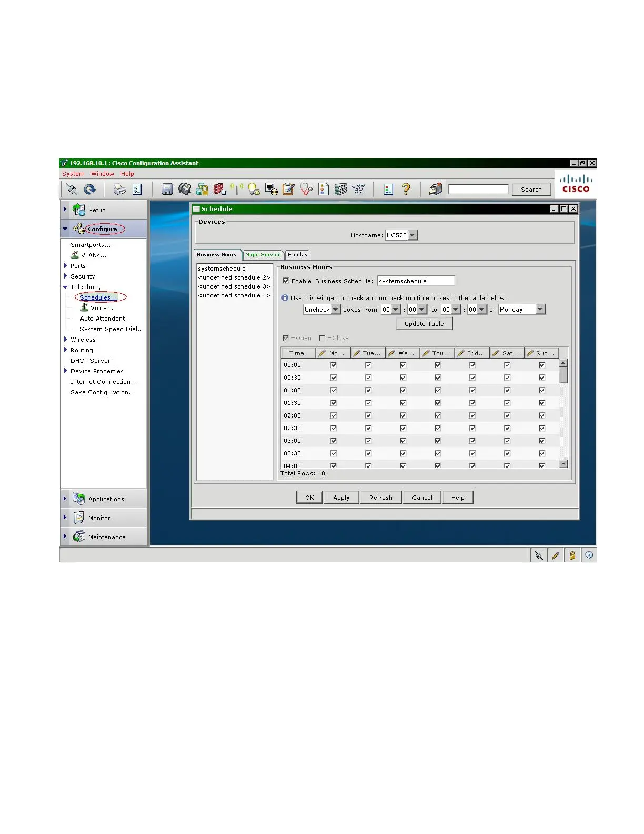Click into the Business Schedule name field
Image resolution: width=644 pixels, height=834 pixels.
pyautogui.click(x=416, y=281)
